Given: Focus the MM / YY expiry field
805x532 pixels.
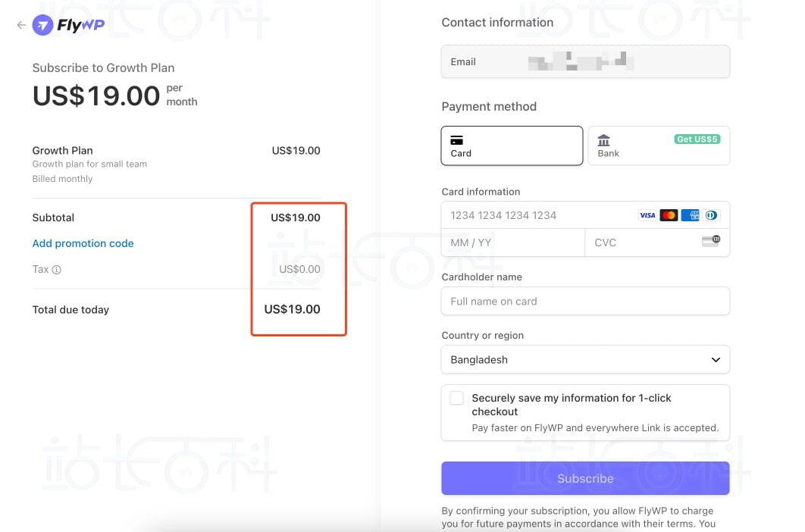Looking at the screenshot, I should [512, 243].
